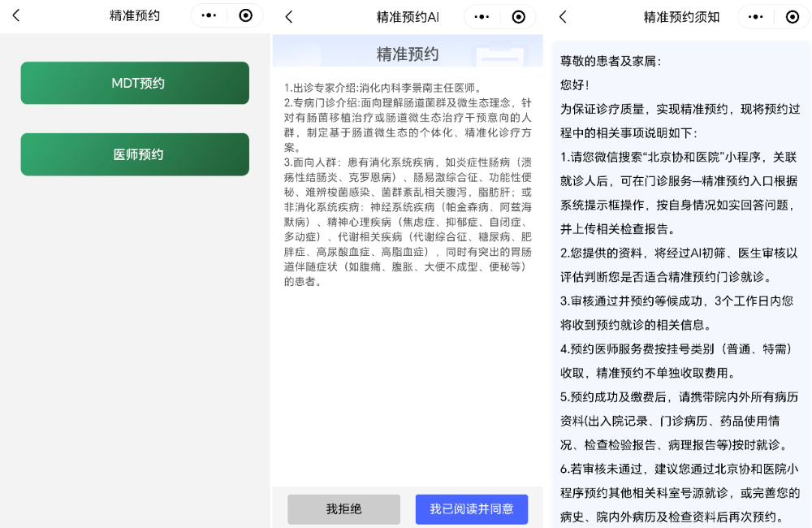Open more options on the 精准预约AI screen
This screenshot has width=812, height=528.
pyautogui.click(x=482, y=17)
